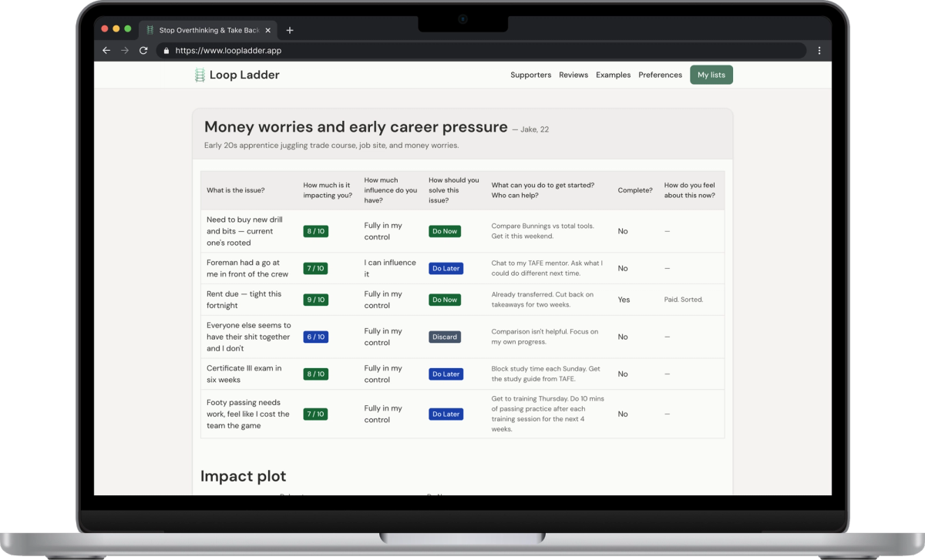
Task: Click 'How should you solve this issue?' header
Action: [x=454, y=190]
